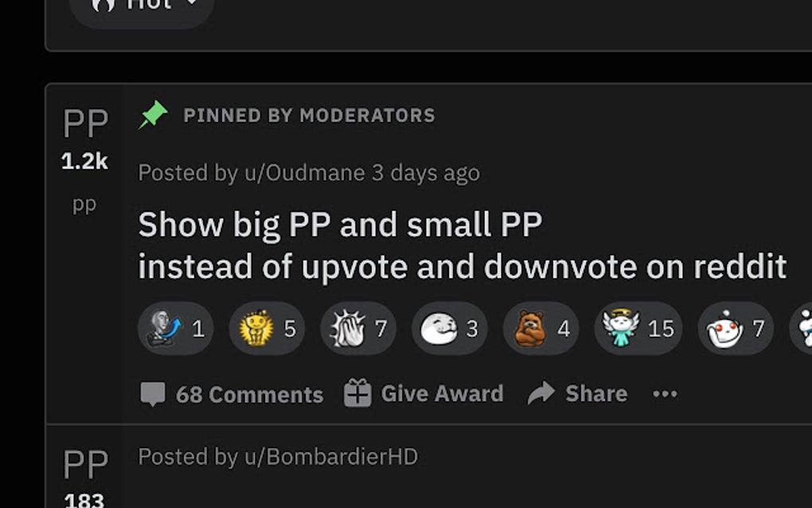Select the white seal award with count 3
This screenshot has height=508, width=812.
(x=450, y=328)
